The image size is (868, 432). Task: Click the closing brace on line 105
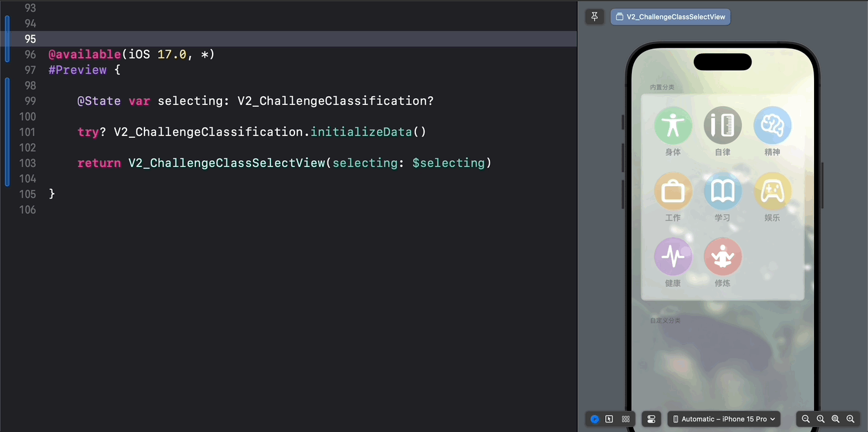tap(52, 194)
